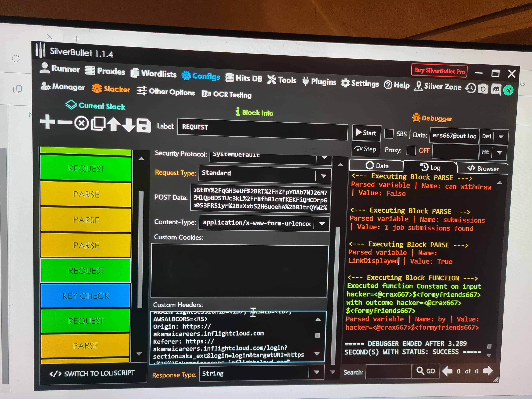
Task: Switch to Other Options tab
Action: point(166,92)
